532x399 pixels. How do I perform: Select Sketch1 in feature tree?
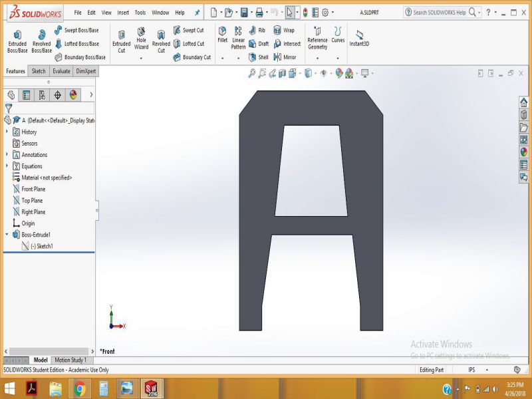pyautogui.click(x=37, y=246)
